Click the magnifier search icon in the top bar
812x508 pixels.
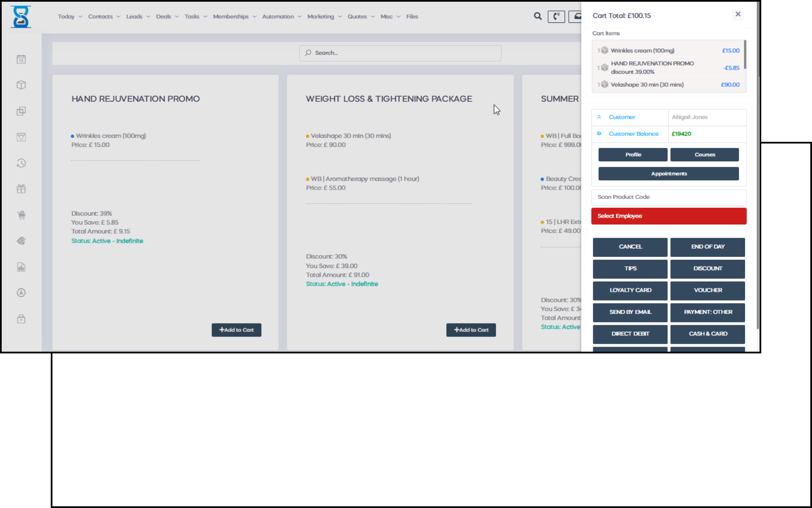(x=538, y=16)
